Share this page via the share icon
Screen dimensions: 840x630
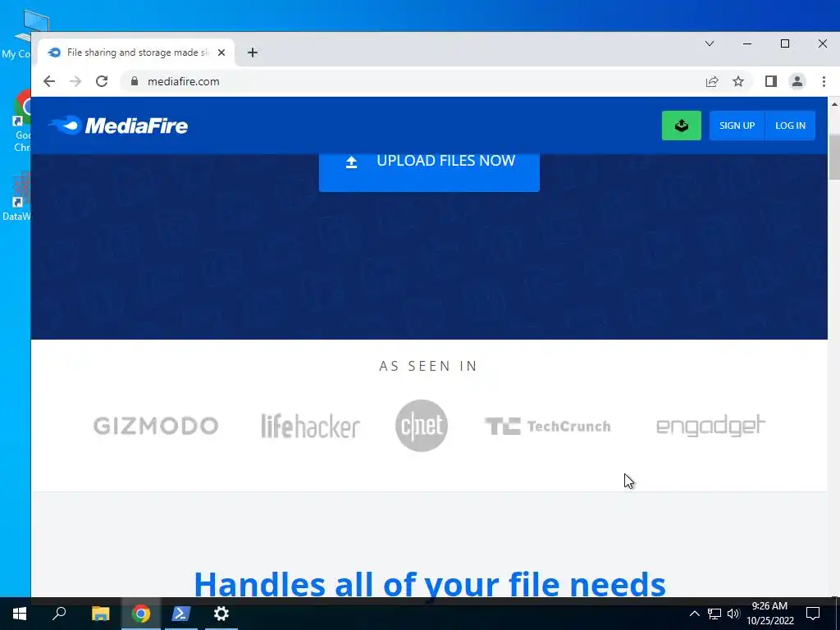tap(712, 81)
